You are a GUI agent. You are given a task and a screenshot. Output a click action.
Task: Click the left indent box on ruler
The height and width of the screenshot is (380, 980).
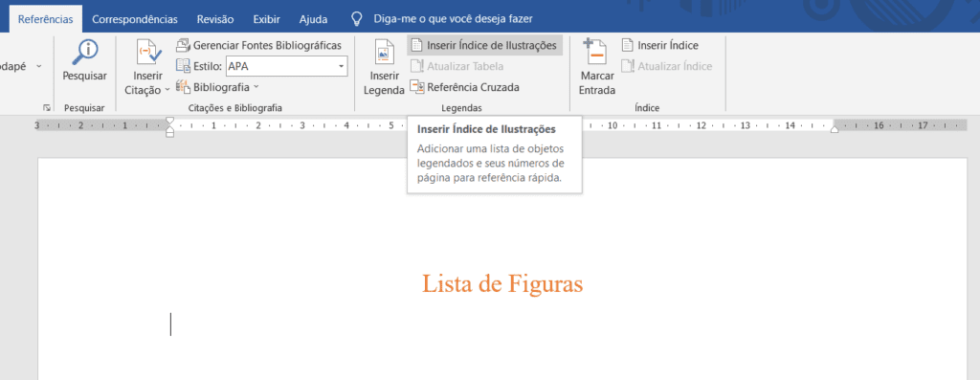click(169, 134)
